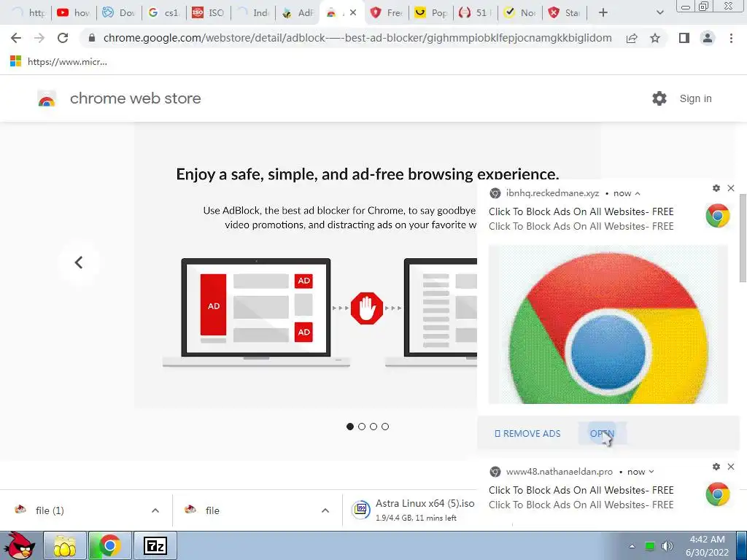747x560 pixels.
Task: Bookmark this page with the star
Action: 655,38
